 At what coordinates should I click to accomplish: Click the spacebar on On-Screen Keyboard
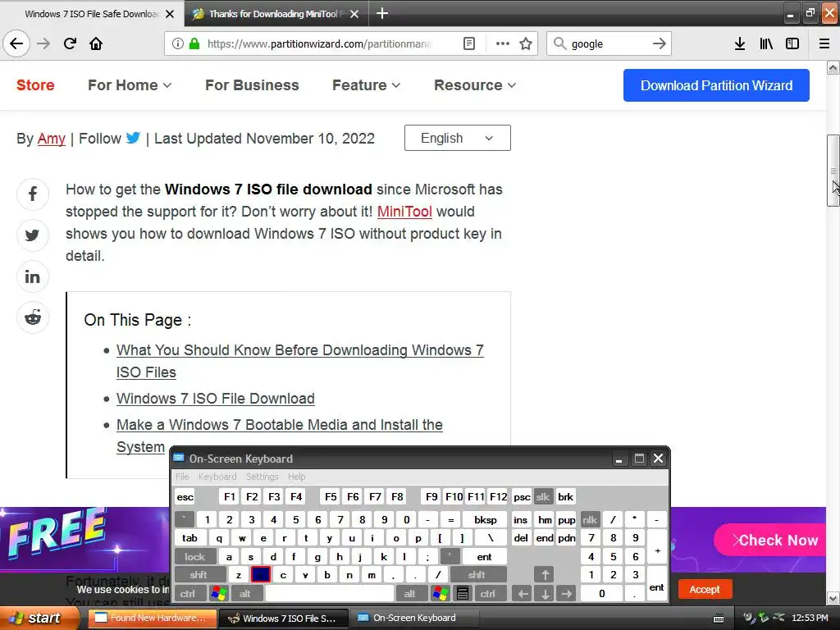(330, 593)
